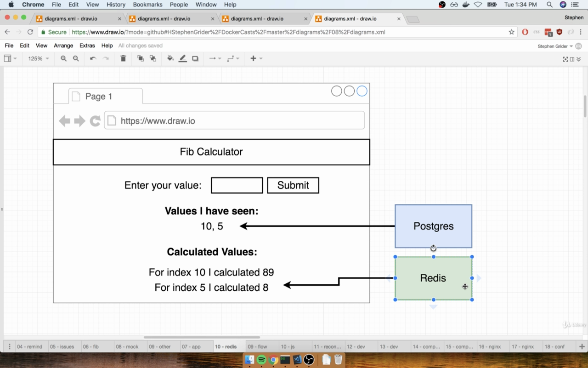The width and height of the screenshot is (588, 368).
Task: Select the Postgres box
Action: (433, 226)
